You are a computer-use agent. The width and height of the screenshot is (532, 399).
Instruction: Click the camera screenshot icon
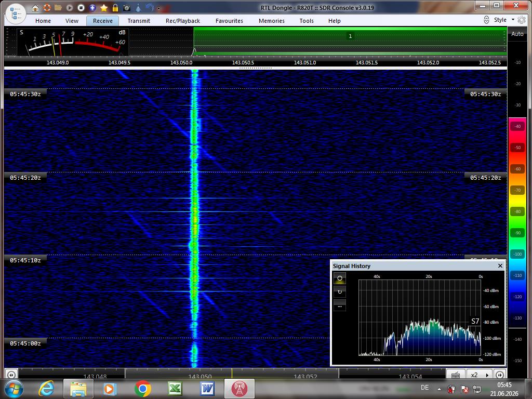127,7
